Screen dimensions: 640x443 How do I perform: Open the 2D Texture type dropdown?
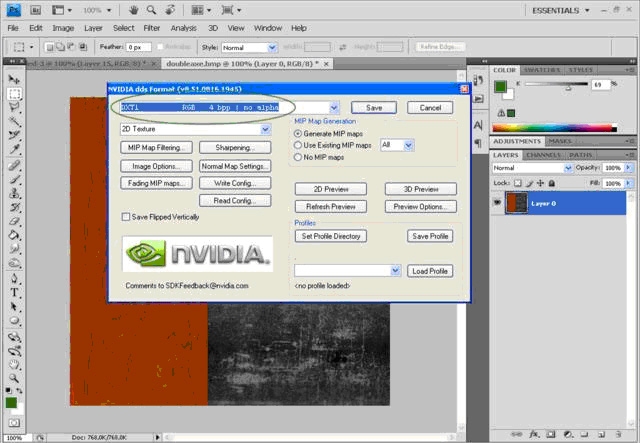pos(265,129)
